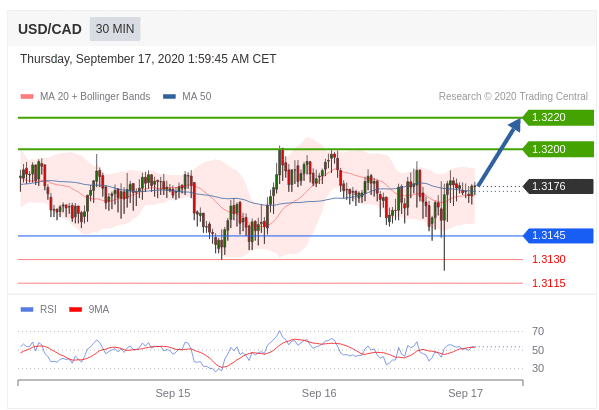The height and width of the screenshot is (410, 599).
Task: Click the pink MA 20 Bollinger legend swatch
Action: [27, 97]
